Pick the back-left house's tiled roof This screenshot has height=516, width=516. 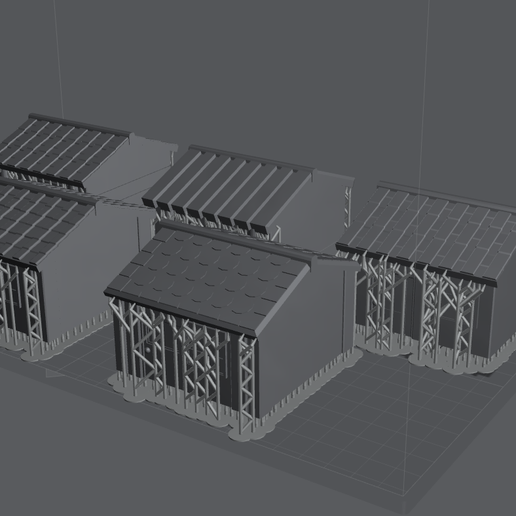coord(63,150)
